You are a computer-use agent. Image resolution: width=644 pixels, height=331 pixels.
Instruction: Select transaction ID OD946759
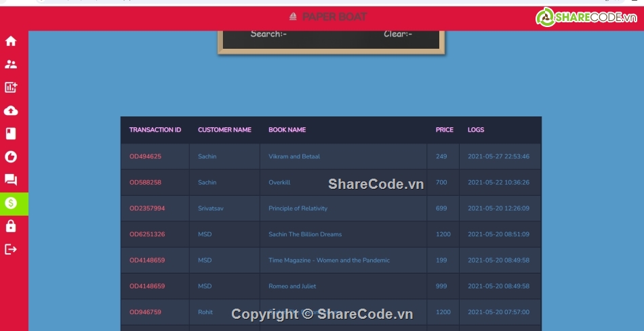point(145,312)
